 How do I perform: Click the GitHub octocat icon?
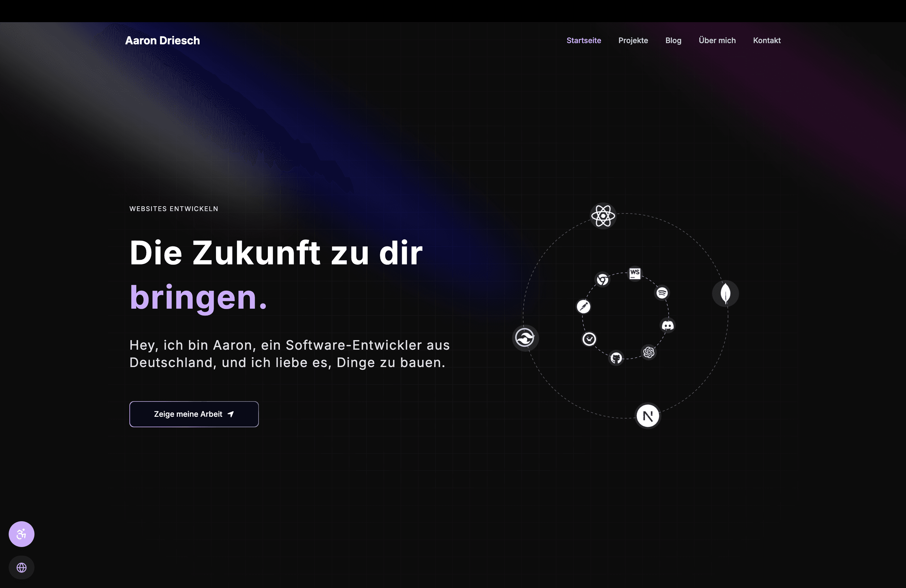pos(616,358)
